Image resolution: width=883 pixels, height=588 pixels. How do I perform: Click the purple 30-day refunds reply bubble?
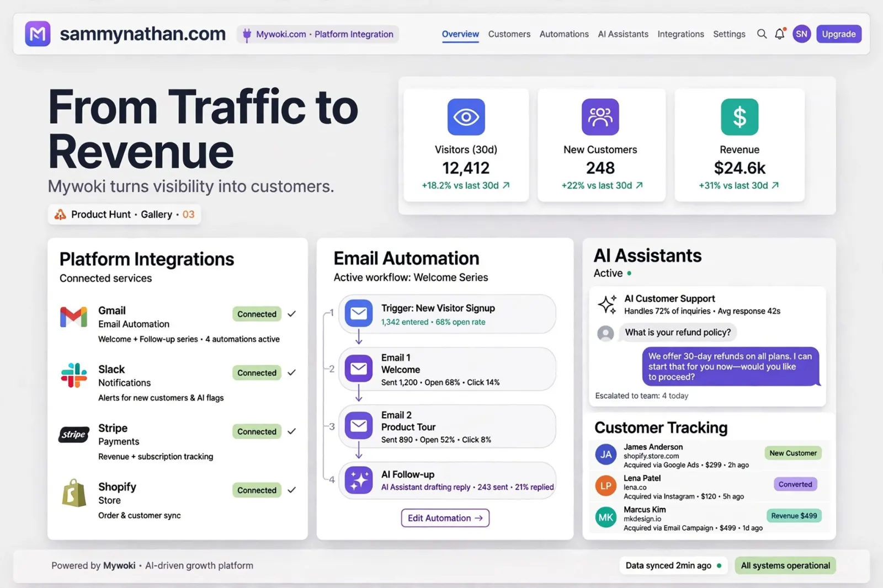pyautogui.click(x=730, y=367)
